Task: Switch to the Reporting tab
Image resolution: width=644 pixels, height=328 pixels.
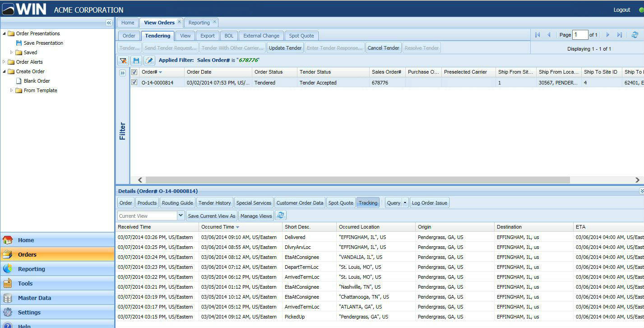Action: tap(199, 23)
